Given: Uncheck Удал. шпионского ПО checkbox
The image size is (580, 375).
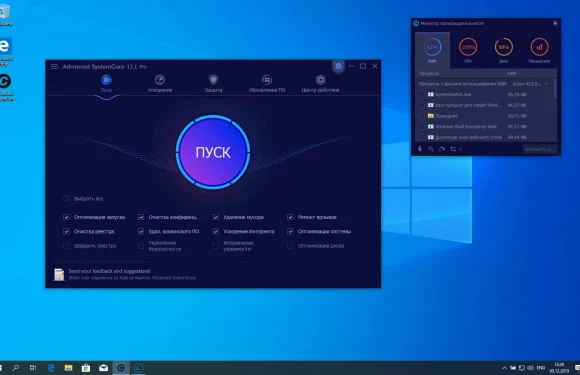Looking at the screenshot, I should (x=141, y=232).
